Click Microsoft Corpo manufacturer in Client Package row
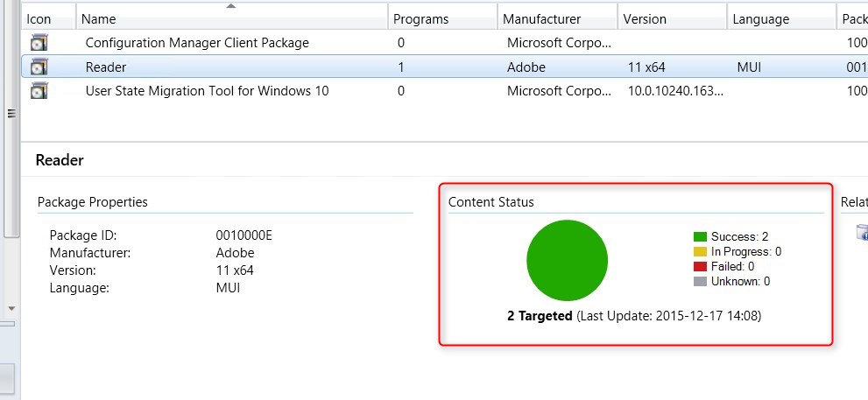Image resolution: width=868 pixels, height=400 pixels. click(559, 43)
